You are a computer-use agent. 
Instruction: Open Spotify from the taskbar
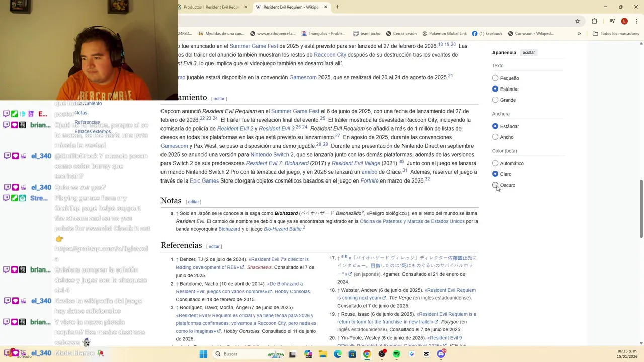[x=396, y=354]
